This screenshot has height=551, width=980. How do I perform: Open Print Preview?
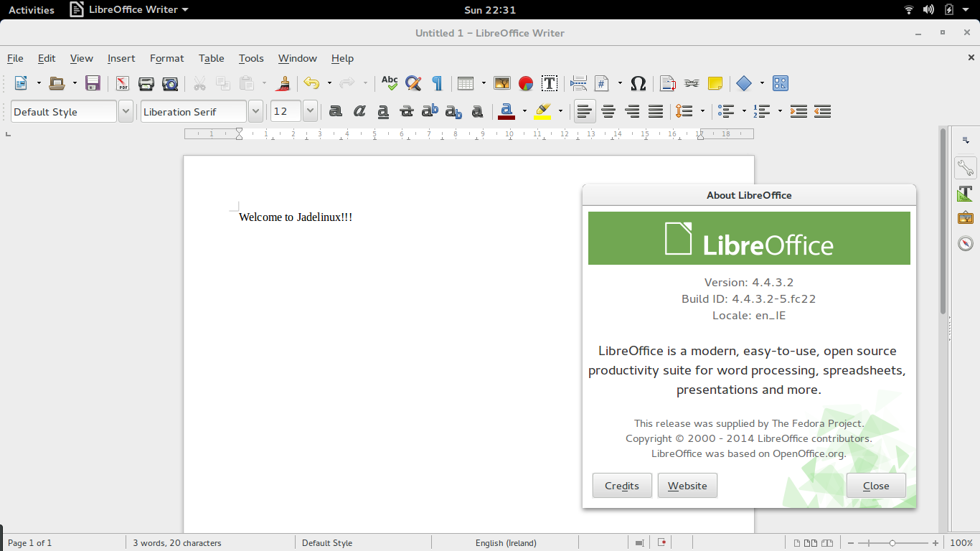pyautogui.click(x=170, y=83)
